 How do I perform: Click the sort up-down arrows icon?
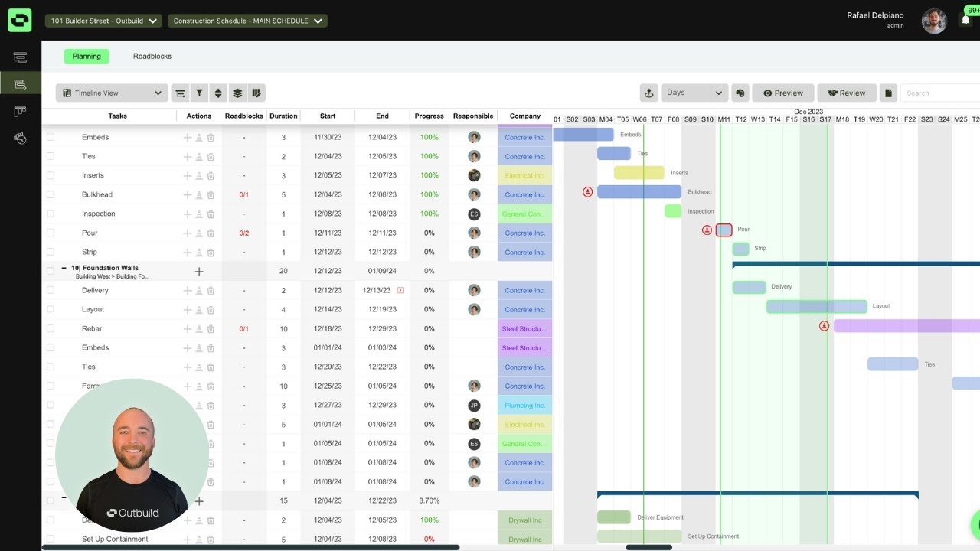pos(218,93)
